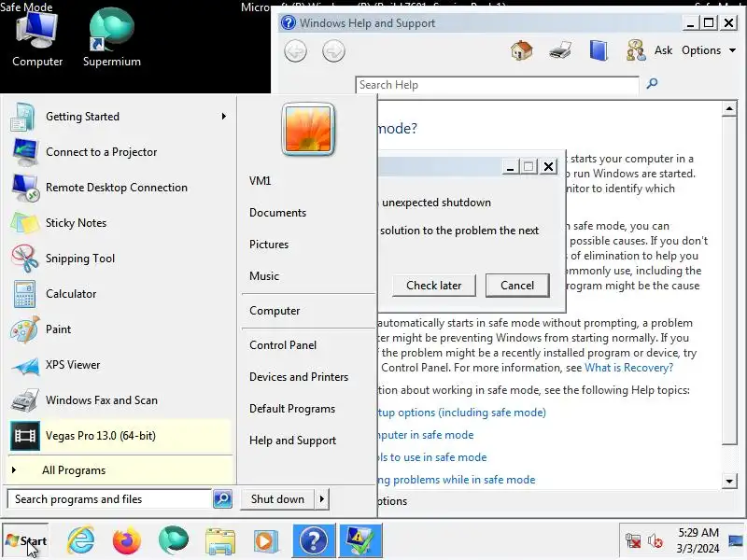Open Browse Help book icon
The height and width of the screenshot is (560, 747).
coord(599,50)
